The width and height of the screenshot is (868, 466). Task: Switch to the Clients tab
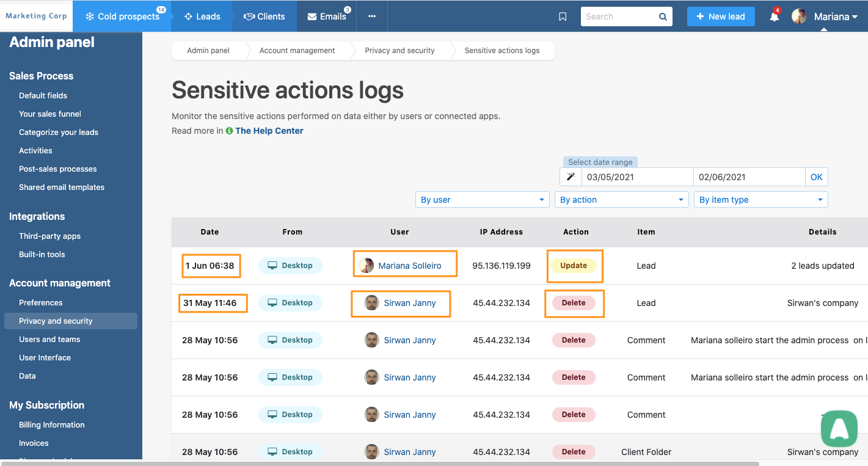[x=264, y=16]
